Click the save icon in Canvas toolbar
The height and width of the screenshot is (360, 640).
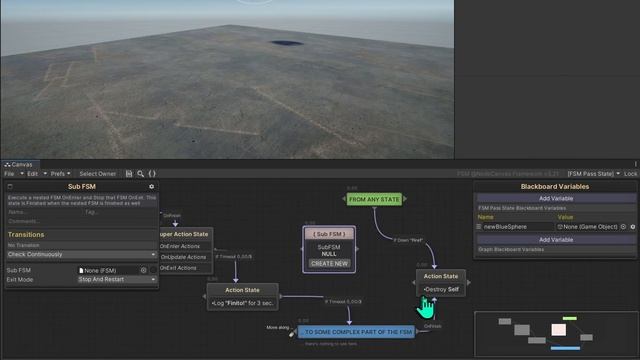pos(129,174)
